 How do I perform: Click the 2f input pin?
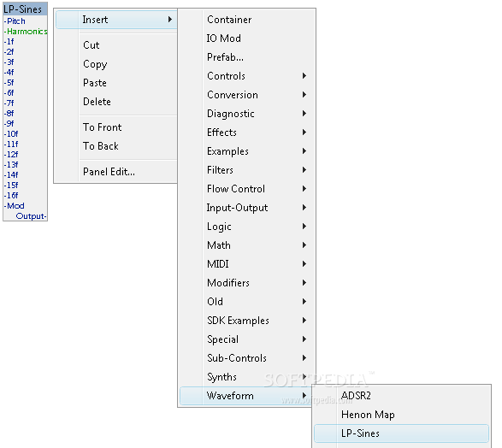click(x=9, y=52)
